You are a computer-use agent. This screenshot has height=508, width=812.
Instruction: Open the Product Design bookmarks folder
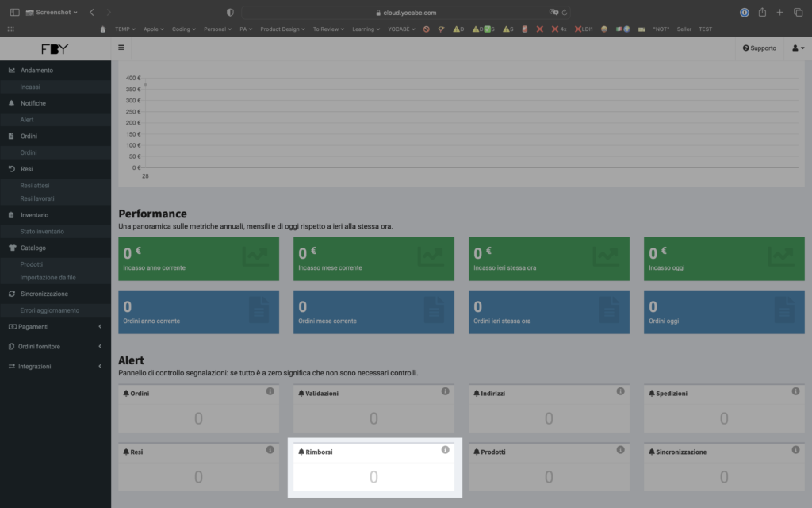click(x=282, y=29)
